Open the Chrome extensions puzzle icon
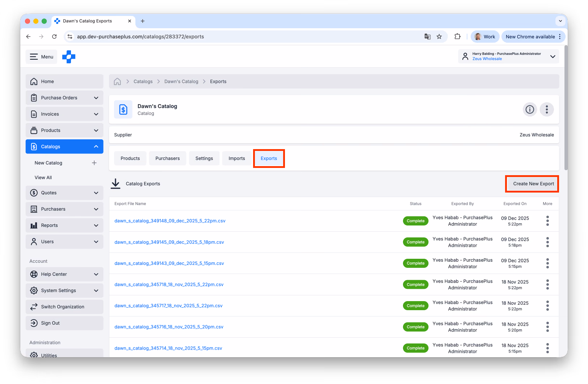This screenshot has width=588, height=384. (458, 37)
